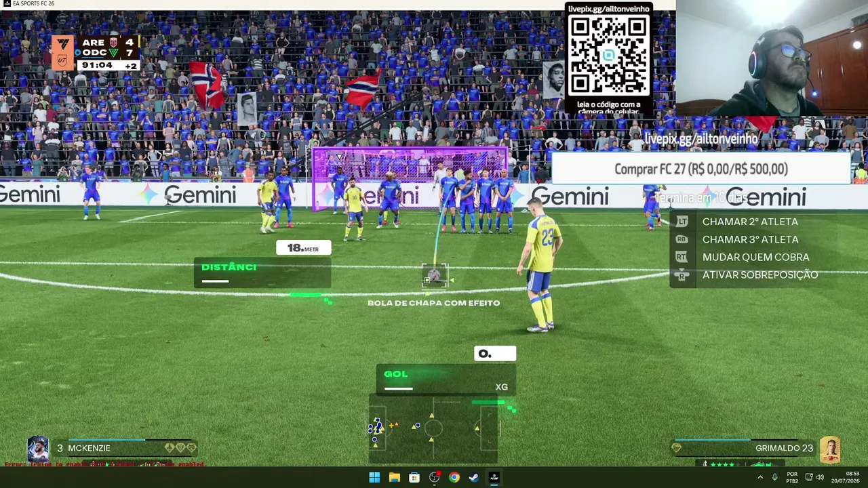
Task: Click the RT icon for mudar quem cobra
Action: pos(682,257)
